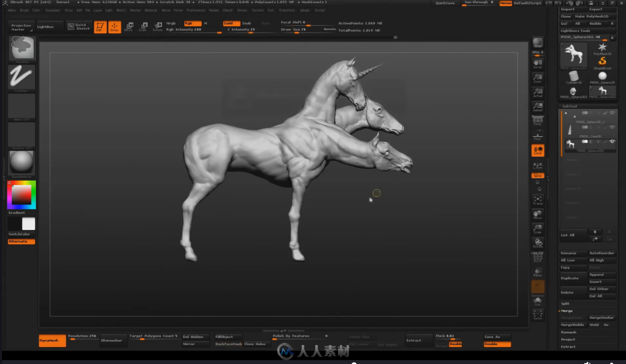Open the Document menu
This screenshot has height=364, width=626.
pos(52,10)
